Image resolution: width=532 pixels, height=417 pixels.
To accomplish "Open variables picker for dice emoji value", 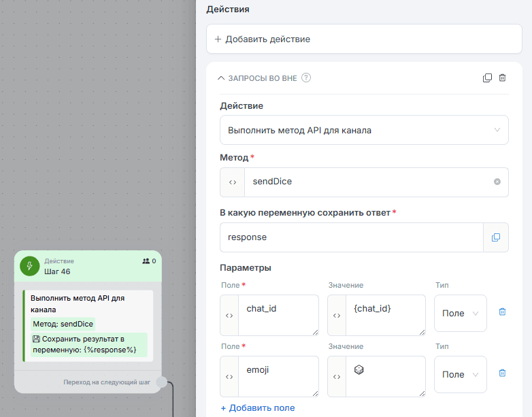I will [x=337, y=377].
